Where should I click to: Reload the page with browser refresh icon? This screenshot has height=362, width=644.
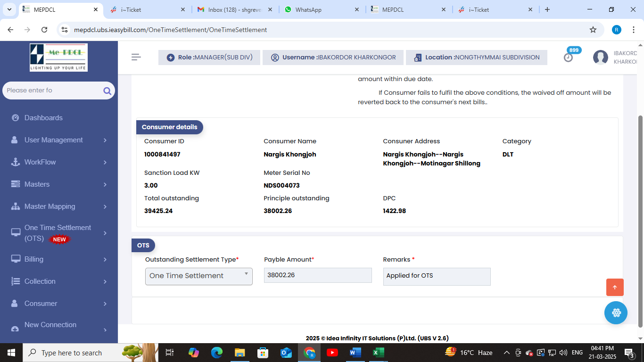pyautogui.click(x=44, y=30)
